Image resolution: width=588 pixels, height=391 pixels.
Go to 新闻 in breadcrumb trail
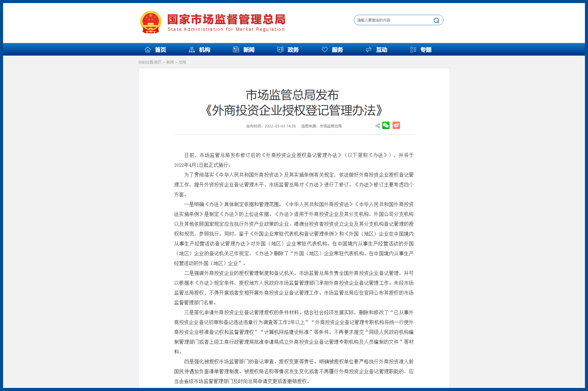click(x=170, y=62)
